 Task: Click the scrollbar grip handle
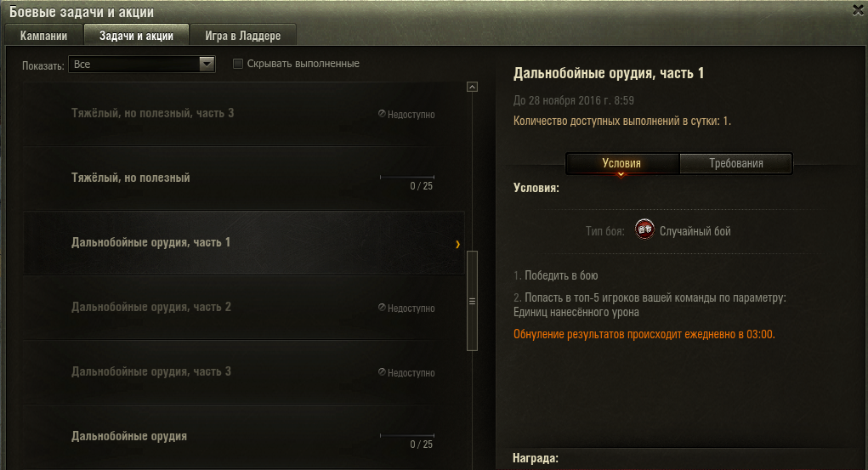472,301
